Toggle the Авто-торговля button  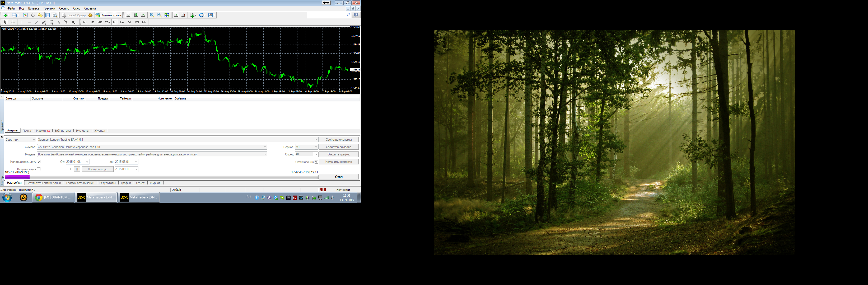tap(109, 15)
